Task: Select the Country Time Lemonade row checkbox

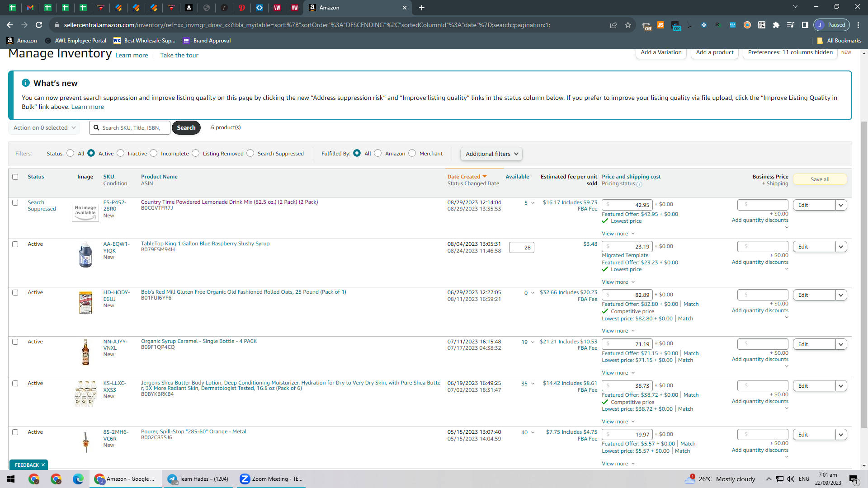Action: (15, 202)
